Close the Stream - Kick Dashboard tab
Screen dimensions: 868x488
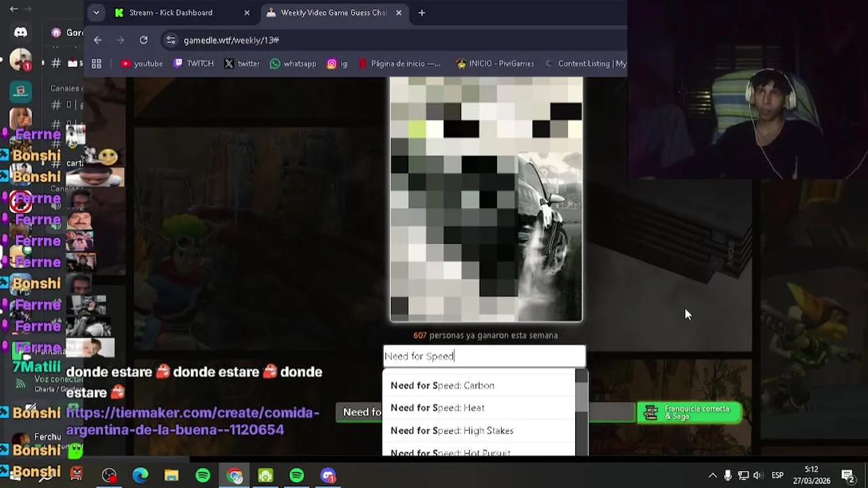point(247,12)
